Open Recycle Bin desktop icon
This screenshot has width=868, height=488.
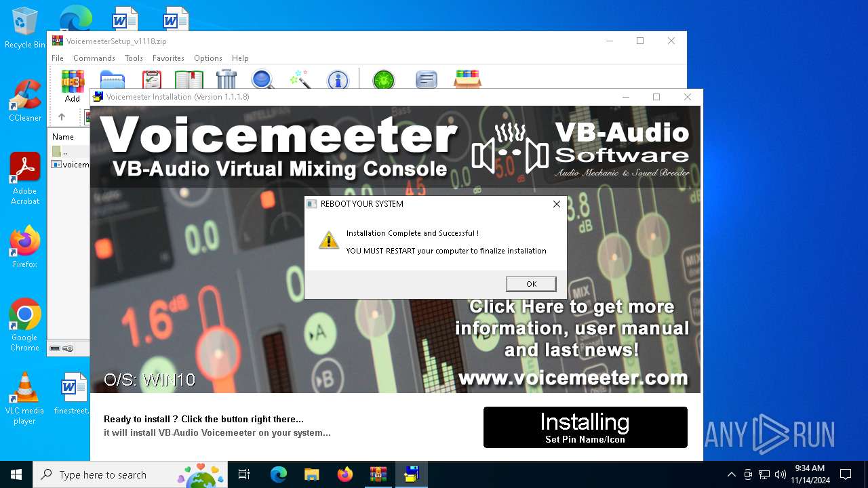pyautogui.click(x=24, y=28)
